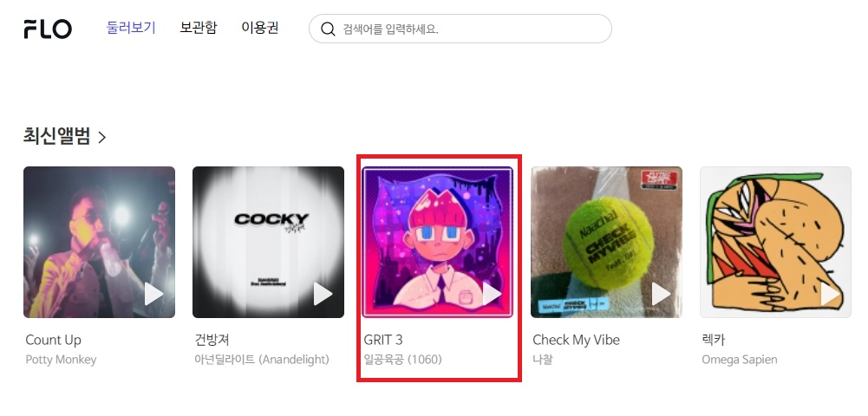Open the 이용권 menu tab
Viewport: 868px width, 416px height.
pos(260,28)
